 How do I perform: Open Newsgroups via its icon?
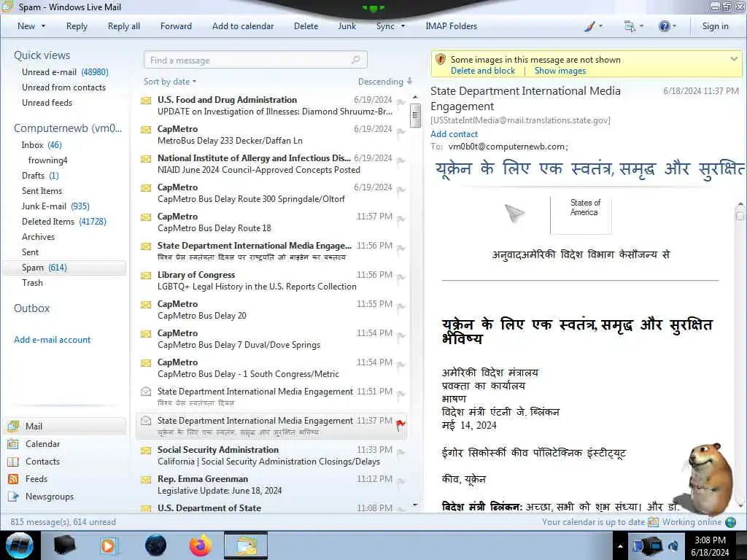(x=13, y=497)
